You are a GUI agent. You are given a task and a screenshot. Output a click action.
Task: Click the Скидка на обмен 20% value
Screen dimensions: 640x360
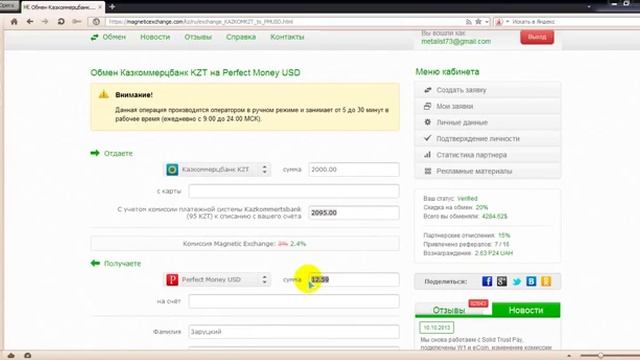482,207
